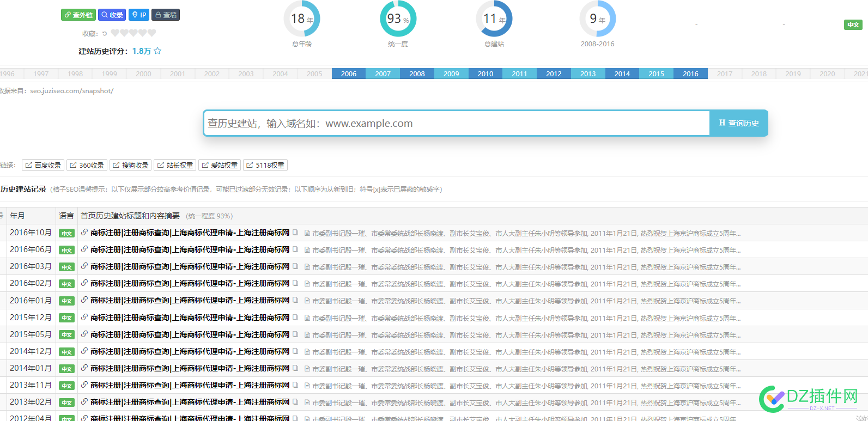Click the 查询历史 button

click(739, 123)
